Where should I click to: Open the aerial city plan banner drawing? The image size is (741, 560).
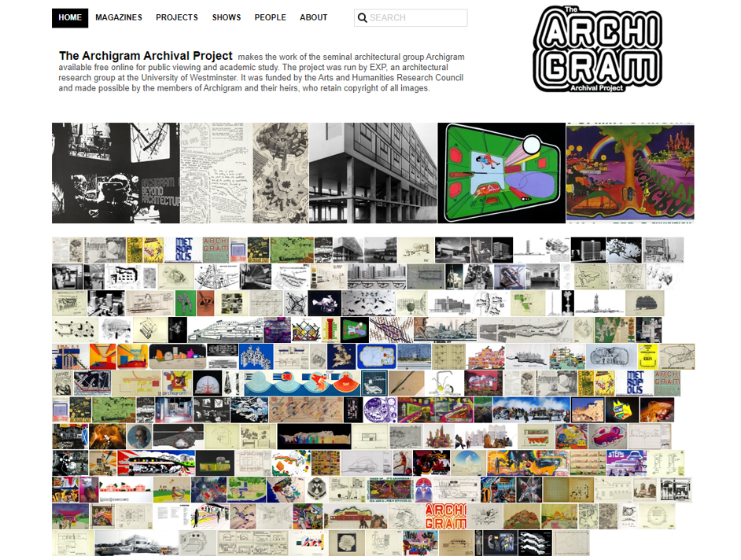[x=281, y=173]
